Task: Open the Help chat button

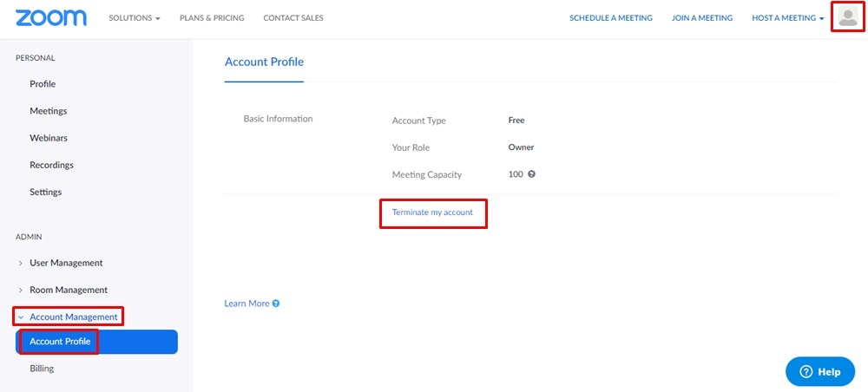Action: pyautogui.click(x=820, y=371)
